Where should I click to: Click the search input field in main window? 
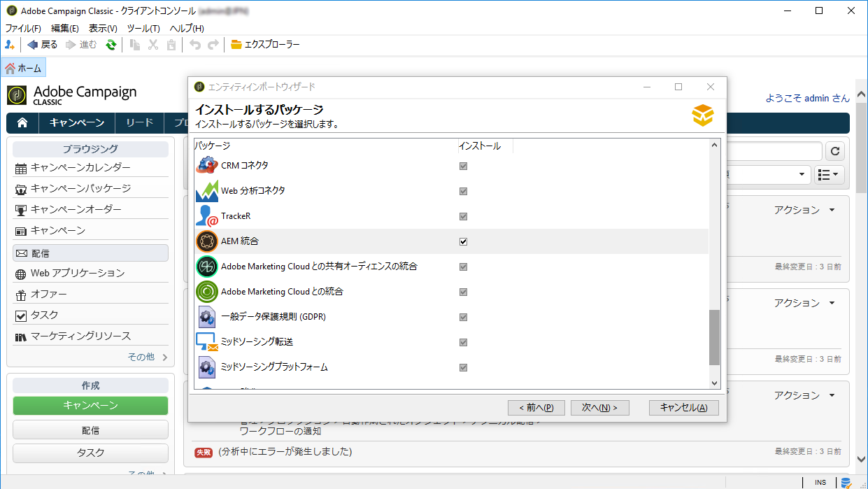(x=774, y=151)
